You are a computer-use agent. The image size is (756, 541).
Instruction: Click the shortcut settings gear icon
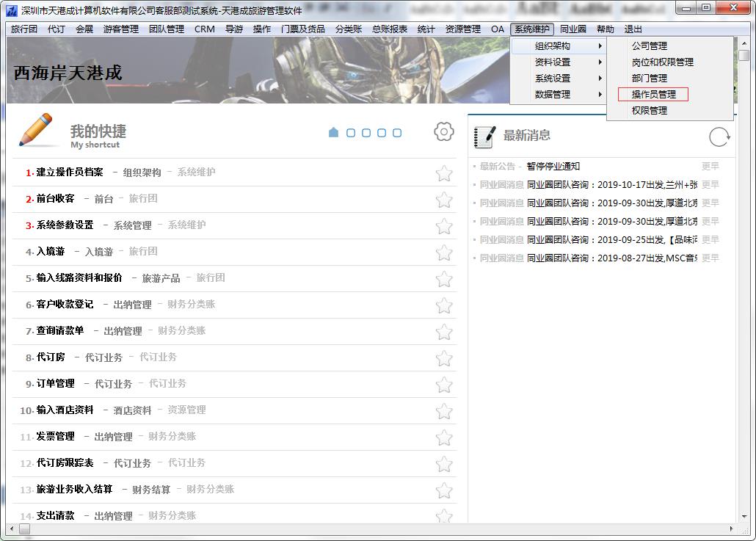[443, 132]
